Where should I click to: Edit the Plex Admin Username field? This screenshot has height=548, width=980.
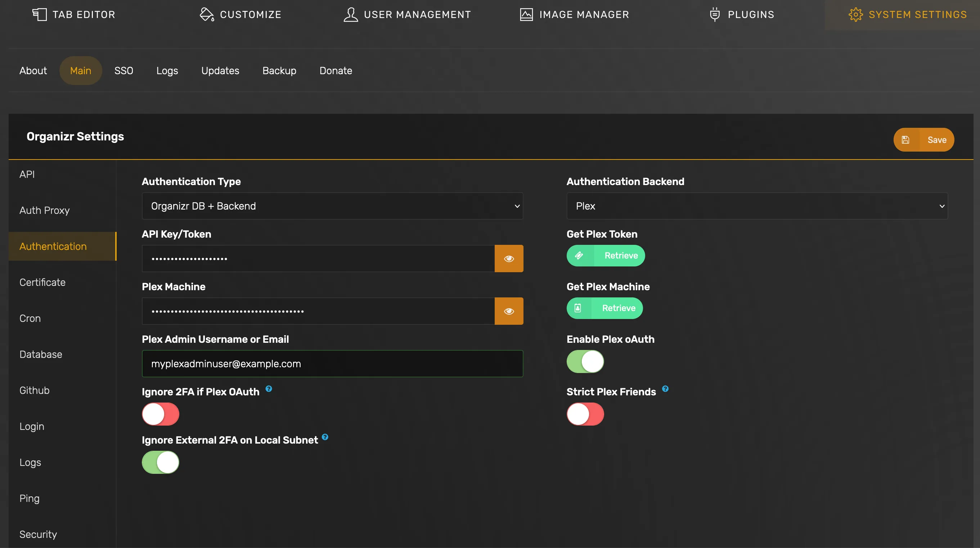(332, 363)
